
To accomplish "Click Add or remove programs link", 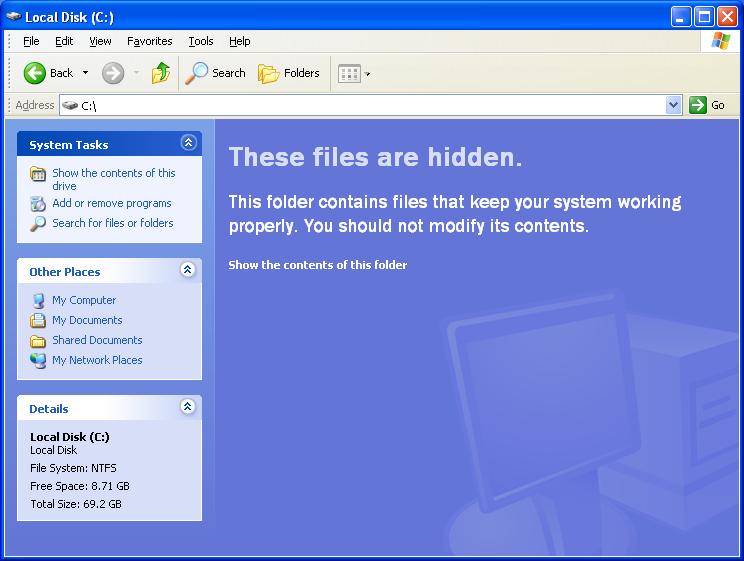I will 112,203.
